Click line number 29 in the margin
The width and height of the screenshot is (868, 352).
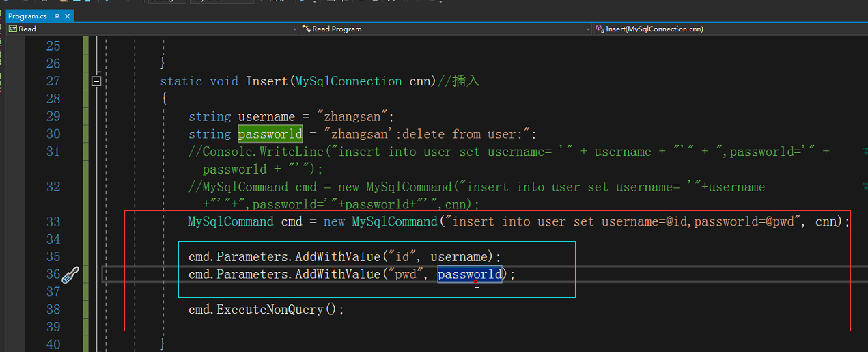53,116
